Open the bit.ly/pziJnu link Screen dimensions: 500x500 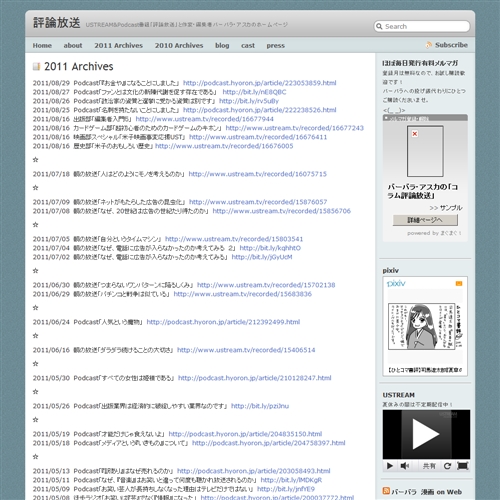point(260,406)
